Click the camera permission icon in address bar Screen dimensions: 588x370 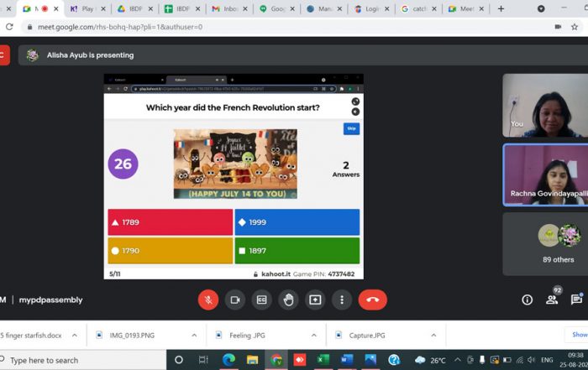(x=558, y=27)
